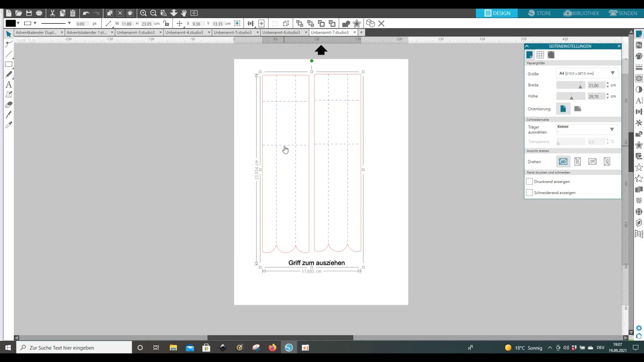
Task: Open the fill color dropdown arrow
Action: [19, 24]
